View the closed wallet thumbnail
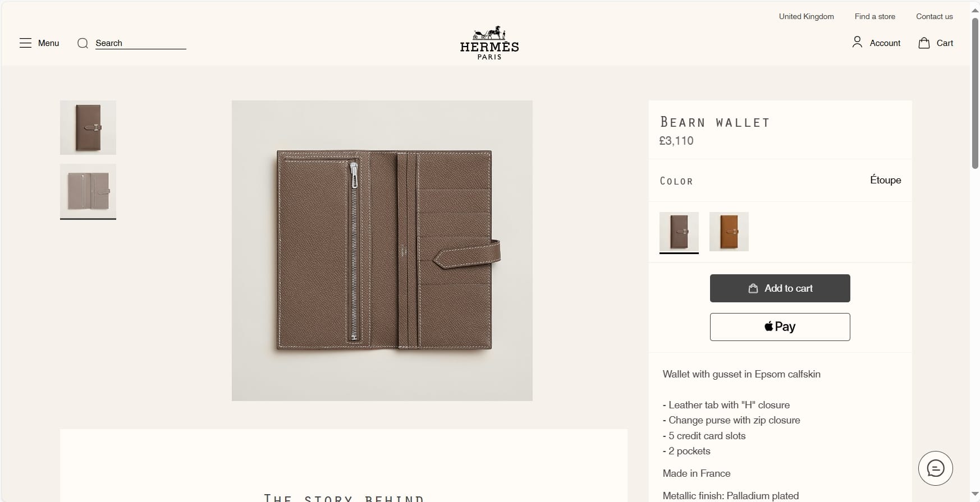 [x=88, y=127]
